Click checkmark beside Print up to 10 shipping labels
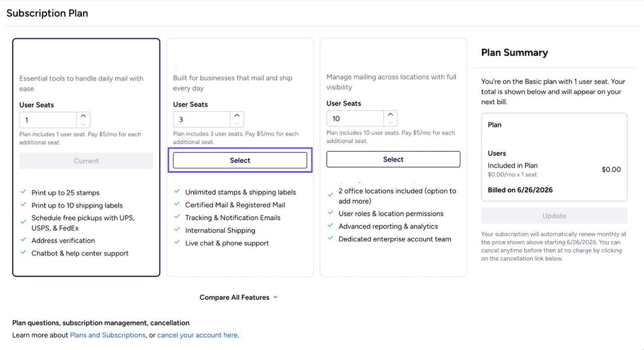 point(23,204)
